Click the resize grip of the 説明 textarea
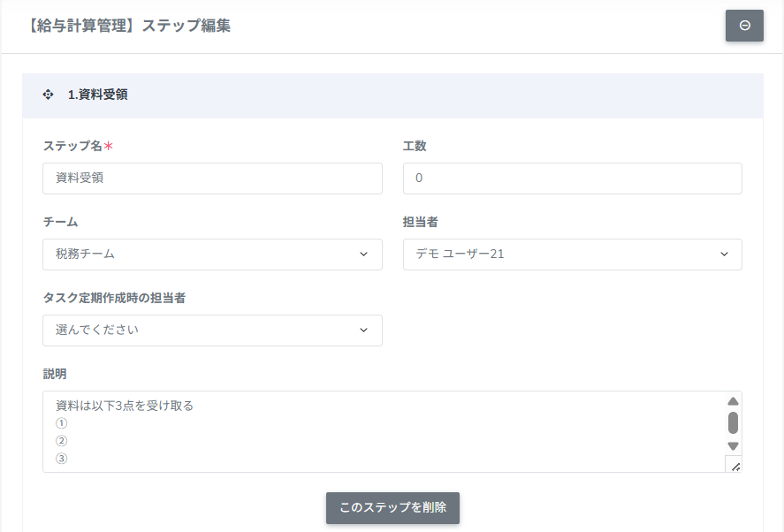Screen dimensions: 784x532 734,465
